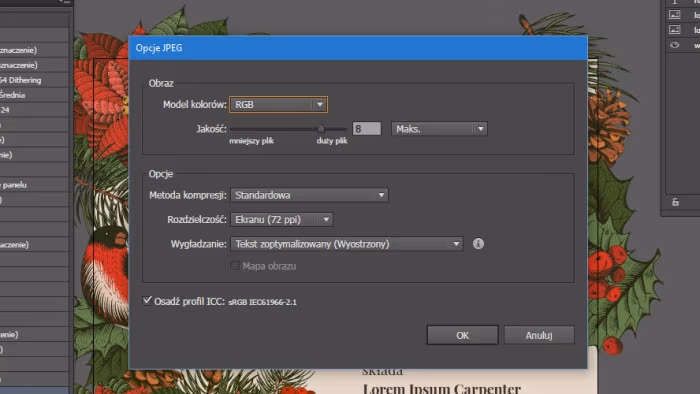Click the info icon beside Wygładzanie

[x=478, y=244]
